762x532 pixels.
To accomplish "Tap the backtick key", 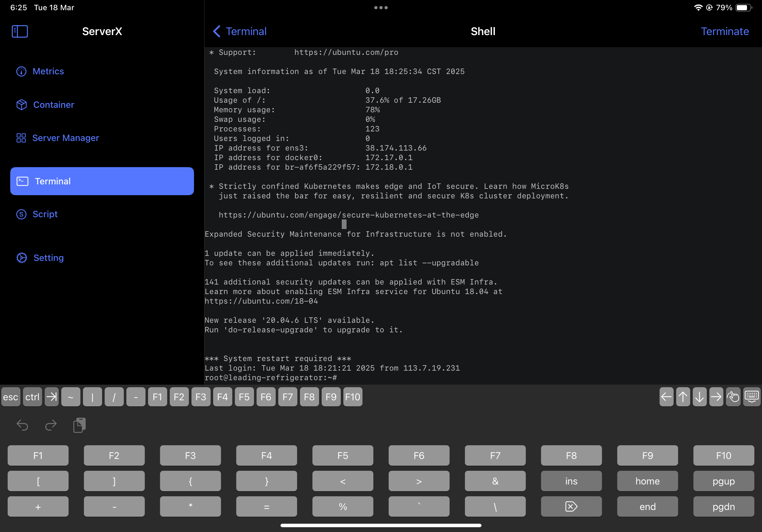I will [419, 506].
